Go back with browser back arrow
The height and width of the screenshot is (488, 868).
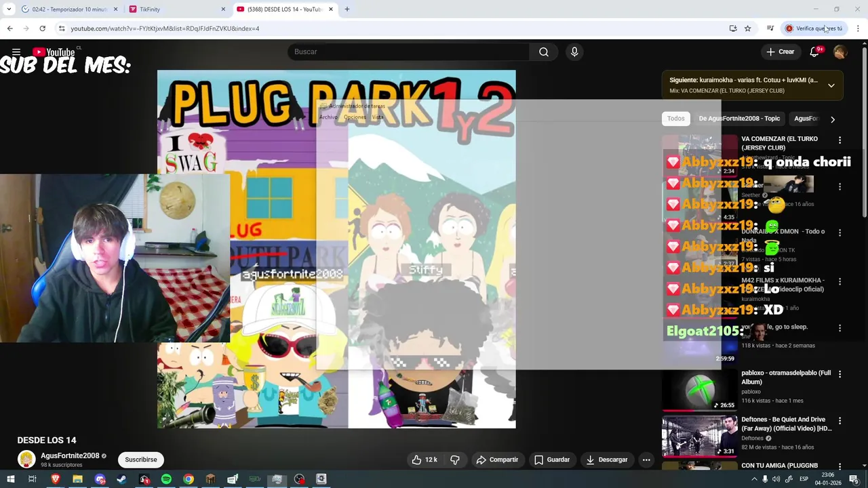pos(9,28)
